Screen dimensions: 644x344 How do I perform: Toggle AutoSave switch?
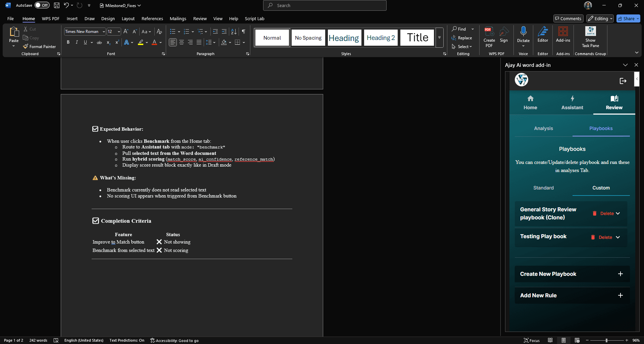pos(42,5)
